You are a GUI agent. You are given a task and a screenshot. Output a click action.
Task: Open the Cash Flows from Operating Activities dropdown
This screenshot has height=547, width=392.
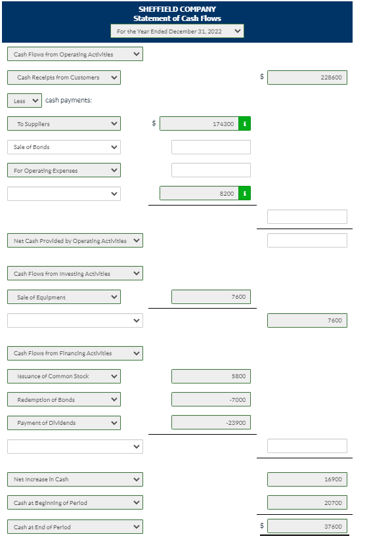75,54
